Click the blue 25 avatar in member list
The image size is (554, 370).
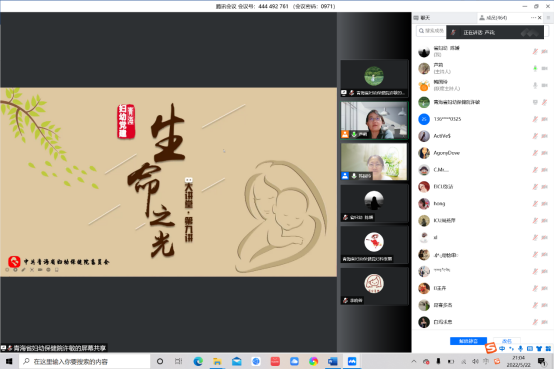(x=424, y=119)
